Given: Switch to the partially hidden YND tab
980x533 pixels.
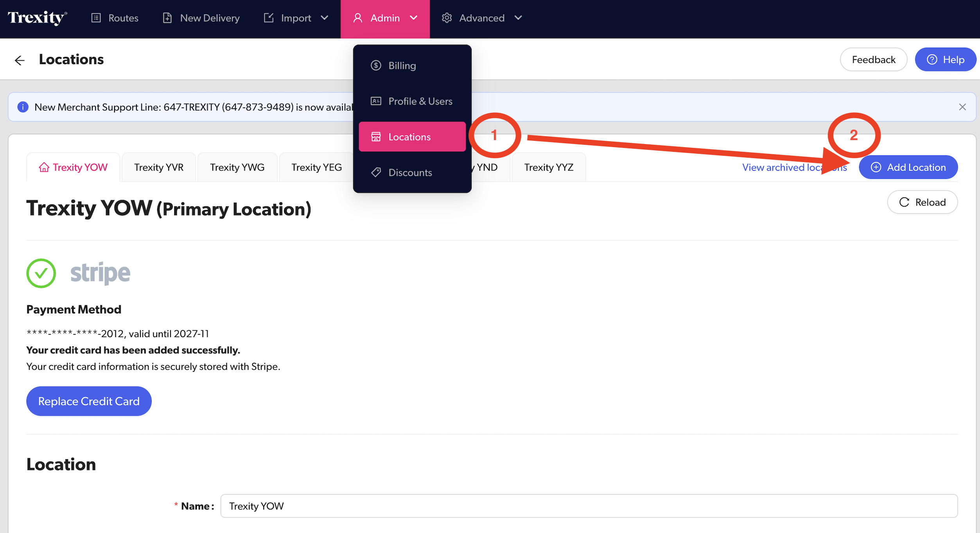Looking at the screenshot, I should (x=490, y=167).
